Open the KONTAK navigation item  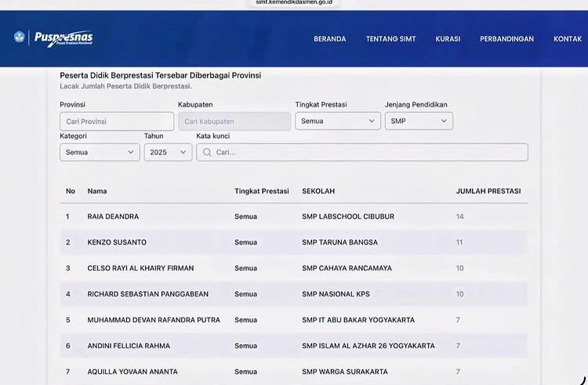click(567, 39)
